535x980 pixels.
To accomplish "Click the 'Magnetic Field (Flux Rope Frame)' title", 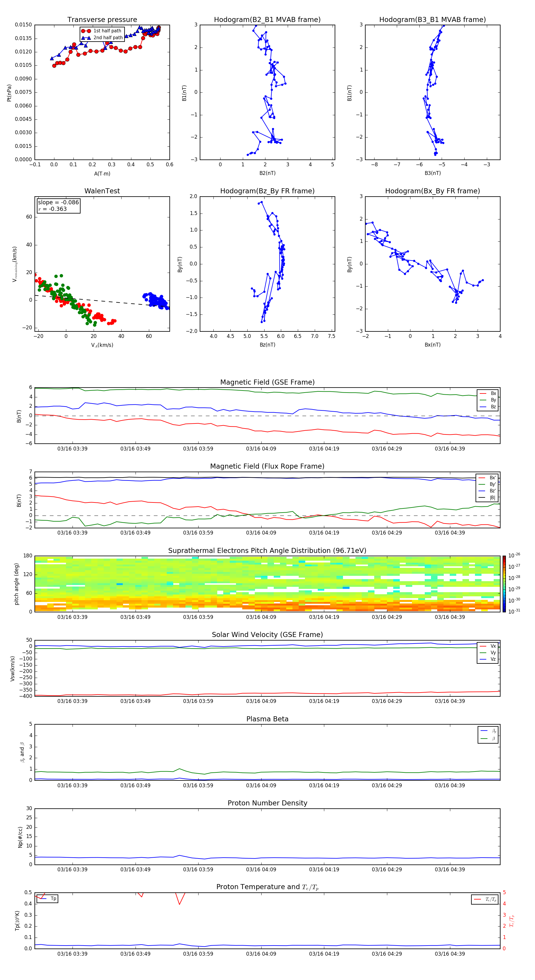I will (x=267, y=467).
